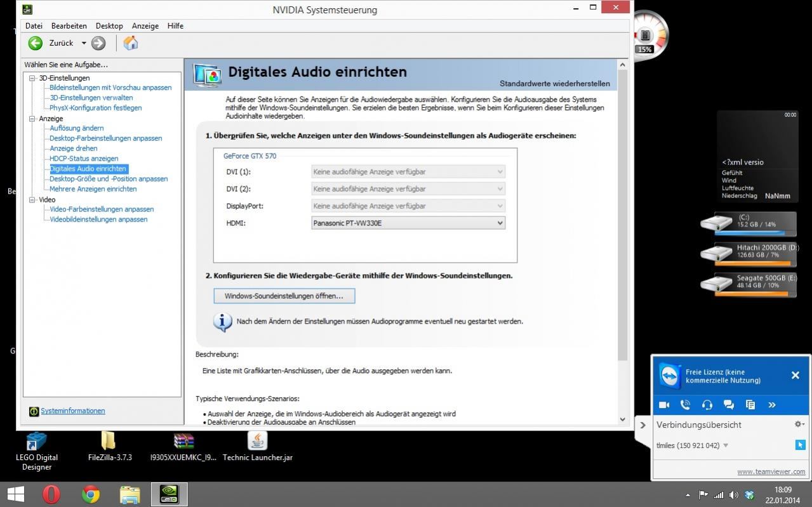Open the Bearbeiten menu

coord(69,26)
